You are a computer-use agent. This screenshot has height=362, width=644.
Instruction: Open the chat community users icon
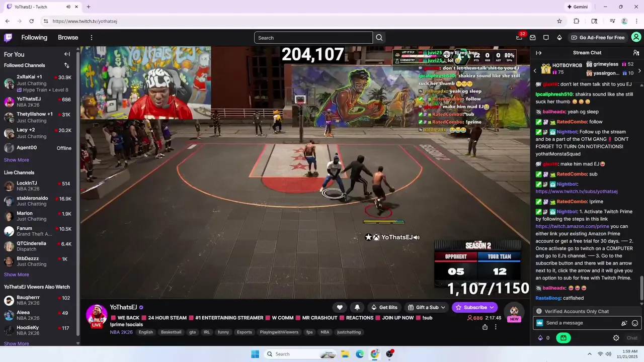click(636, 53)
